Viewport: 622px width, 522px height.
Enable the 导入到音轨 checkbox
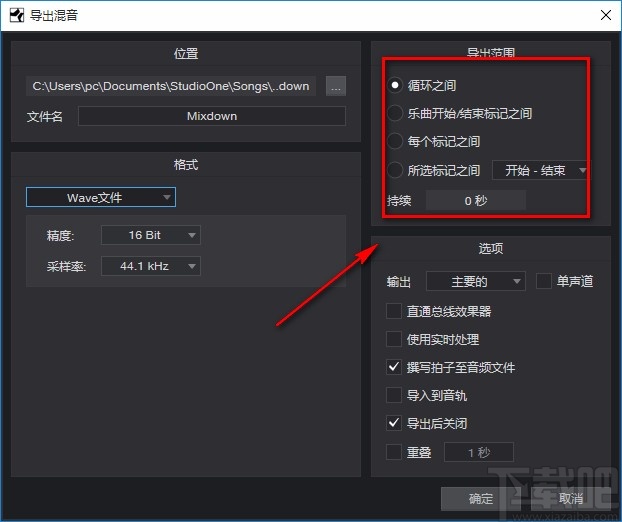coord(394,395)
